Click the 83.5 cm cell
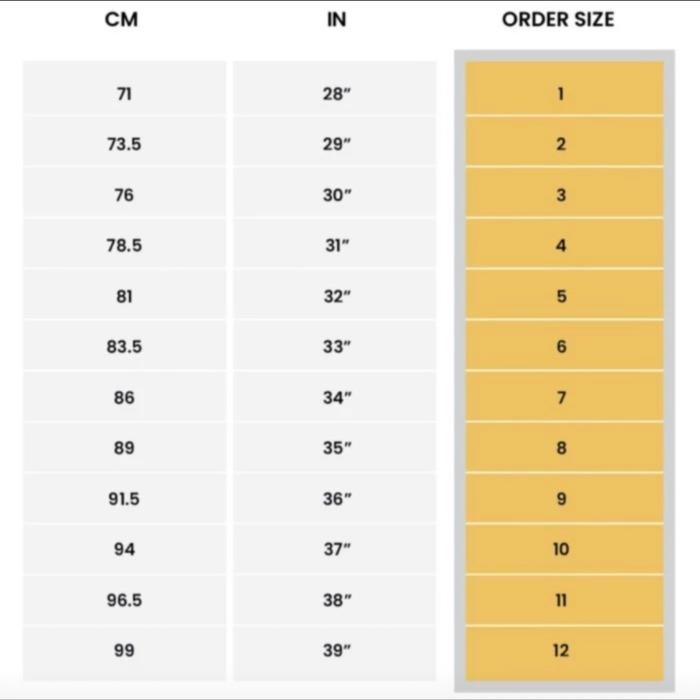Screen dimensions: 700x700 pyautogui.click(x=124, y=347)
